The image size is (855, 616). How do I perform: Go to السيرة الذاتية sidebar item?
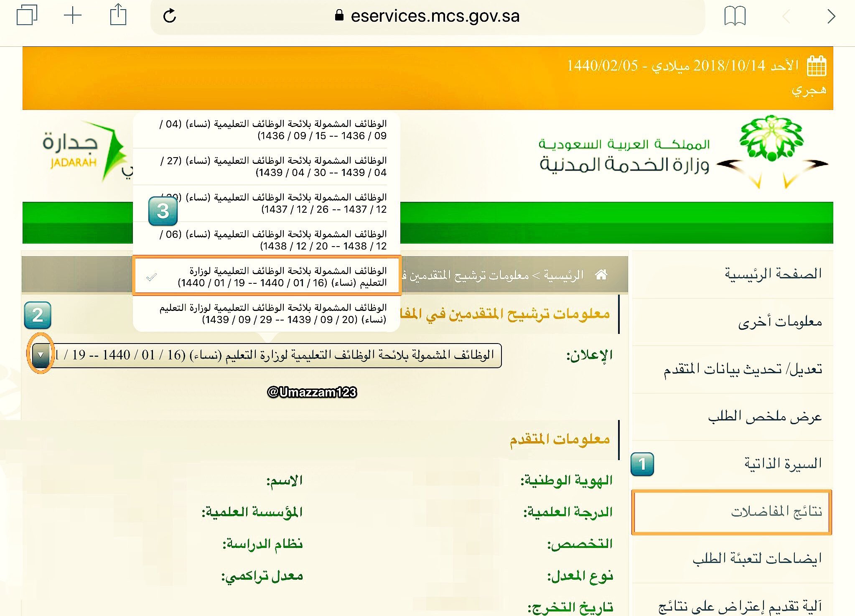783,463
